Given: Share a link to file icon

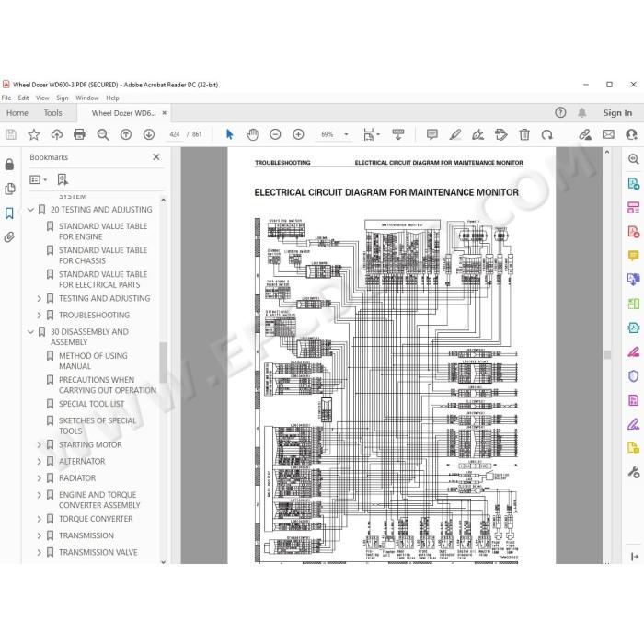Looking at the screenshot, I should [585, 134].
